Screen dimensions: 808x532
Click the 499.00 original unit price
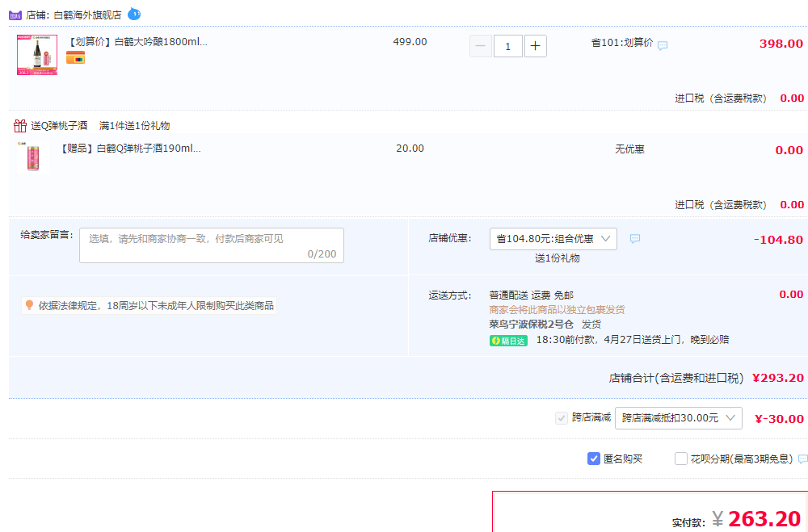410,42
